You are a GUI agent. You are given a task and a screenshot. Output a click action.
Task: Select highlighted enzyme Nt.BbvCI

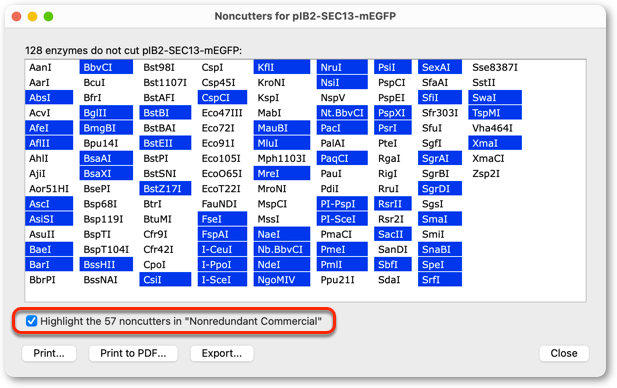pyautogui.click(x=342, y=113)
